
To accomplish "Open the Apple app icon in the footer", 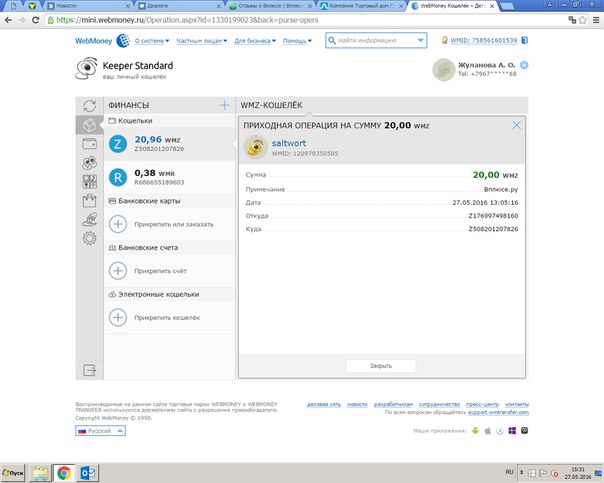I will pyautogui.click(x=488, y=431).
